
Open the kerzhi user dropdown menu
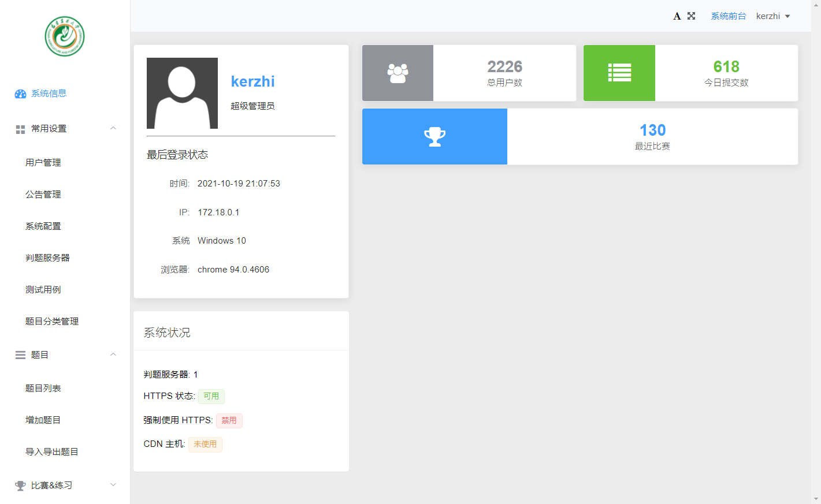click(773, 16)
